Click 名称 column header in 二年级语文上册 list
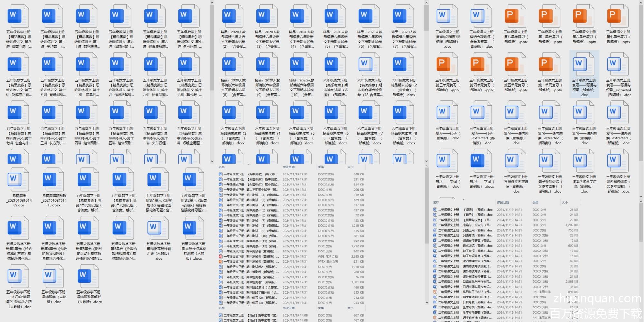Image resolution: width=644 pixels, height=322 pixels. pos(436,202)
